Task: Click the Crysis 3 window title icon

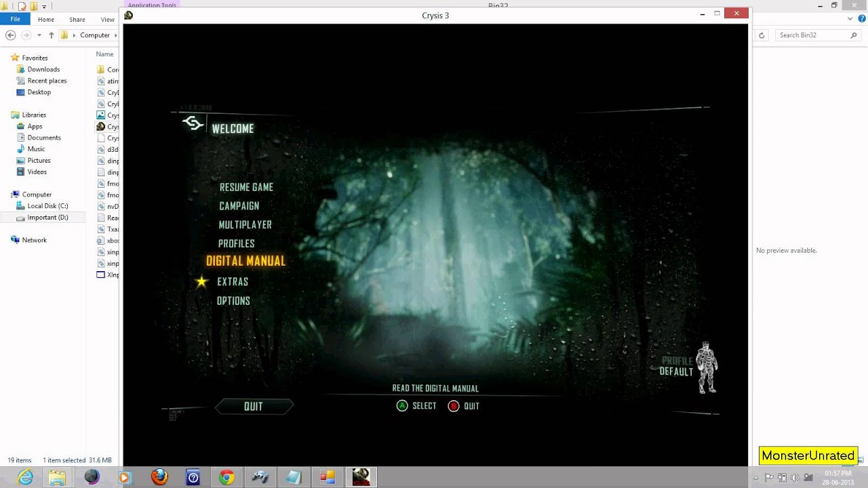Action: tap(129, 15)
